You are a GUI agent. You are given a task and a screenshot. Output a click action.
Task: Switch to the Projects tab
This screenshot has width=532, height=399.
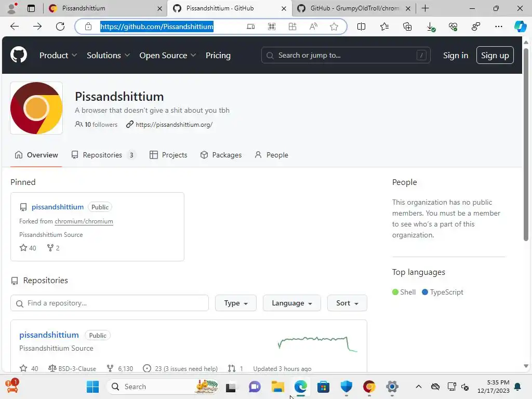(168, 155)
